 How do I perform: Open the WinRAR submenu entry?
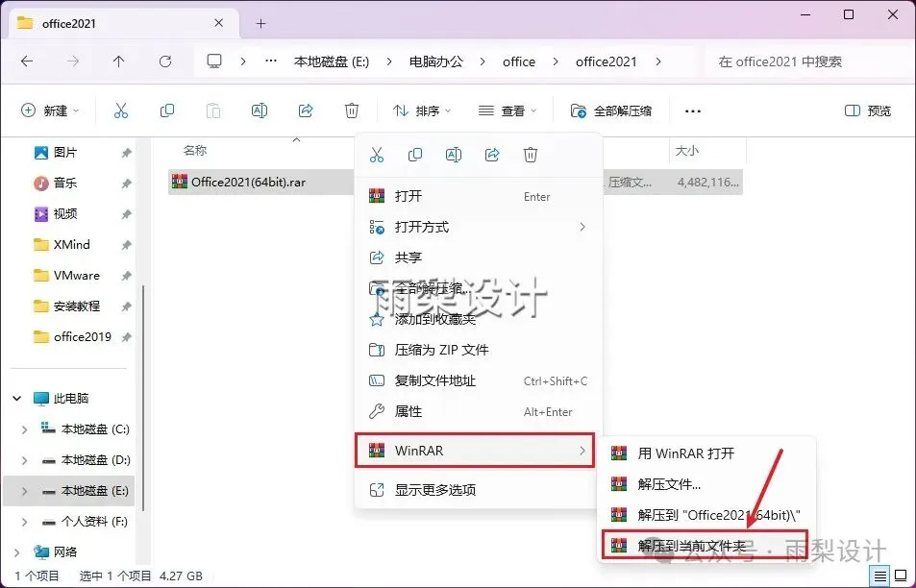pos(475,451)
